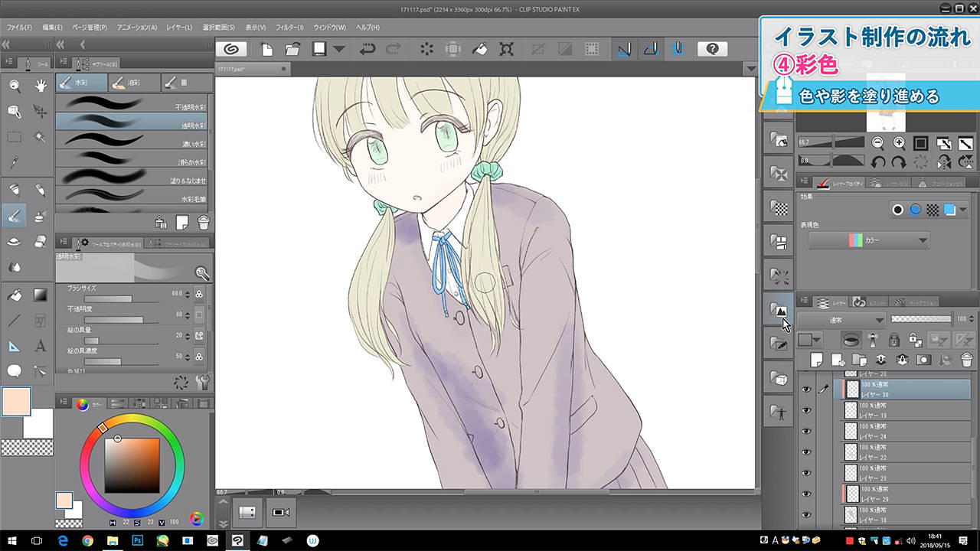Select the Text tool
The image size is (980, 551).
point(41,346)
